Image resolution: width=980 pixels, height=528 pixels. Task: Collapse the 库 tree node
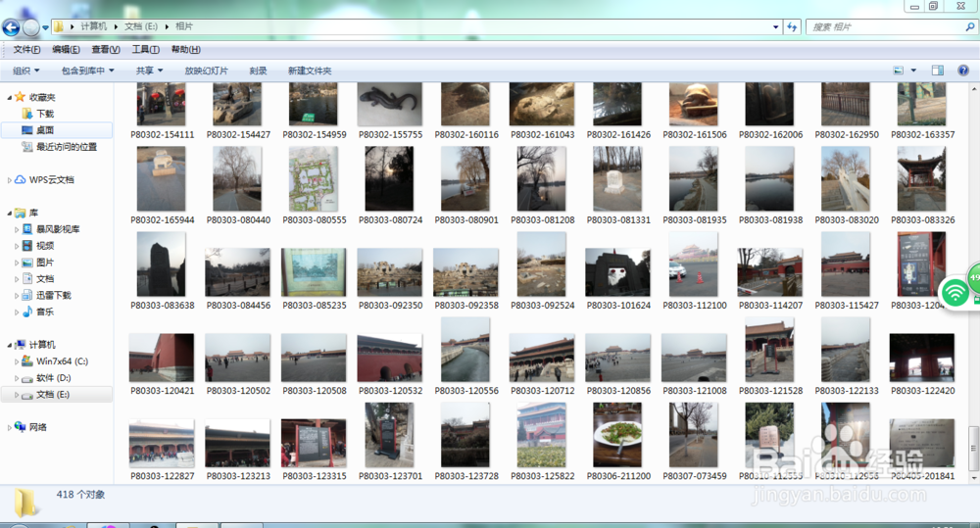click(10, 214)
